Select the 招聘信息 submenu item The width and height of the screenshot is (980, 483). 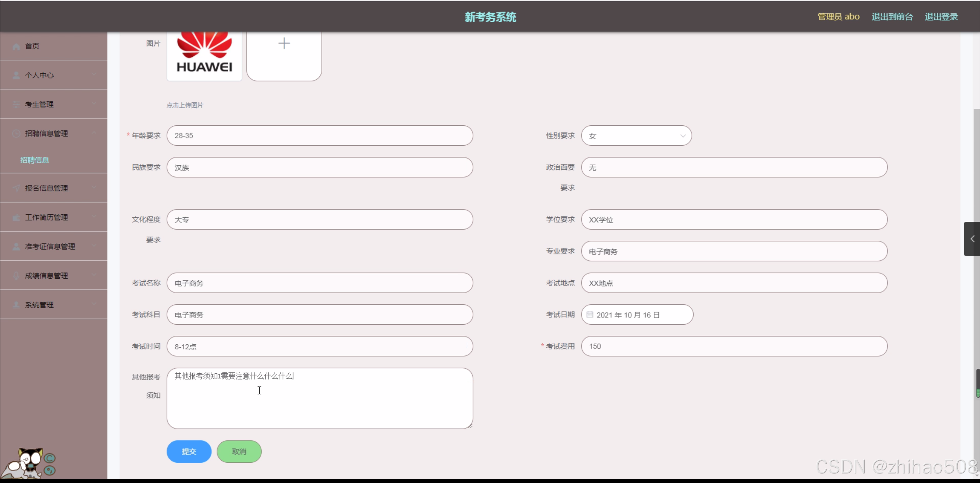click(34, 160)
